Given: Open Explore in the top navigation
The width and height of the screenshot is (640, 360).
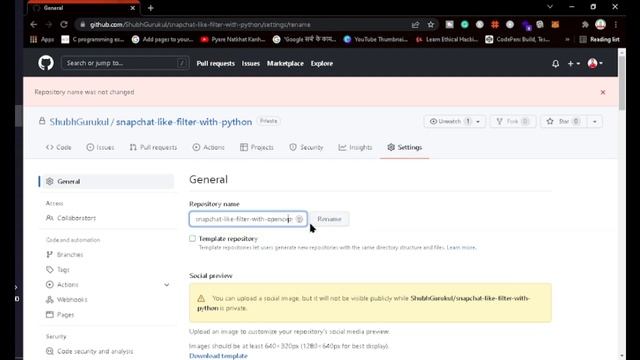Looking at the screenshot, I should click(x=322, y=64).
